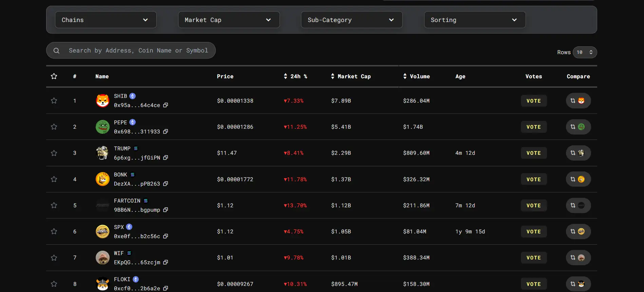Screen dimensions: 644x292
Task: Click the SHIB coin logo
Action: (102, 101)
